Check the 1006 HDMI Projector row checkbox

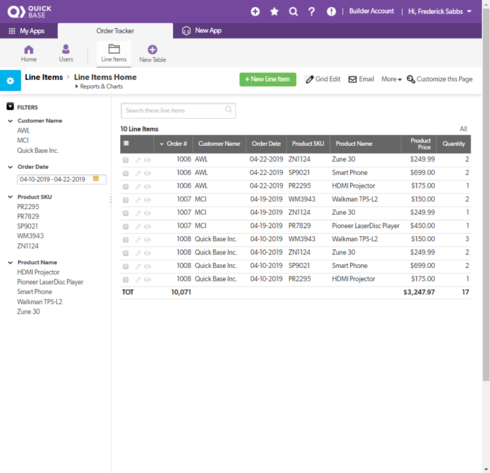tap(126, 187)
